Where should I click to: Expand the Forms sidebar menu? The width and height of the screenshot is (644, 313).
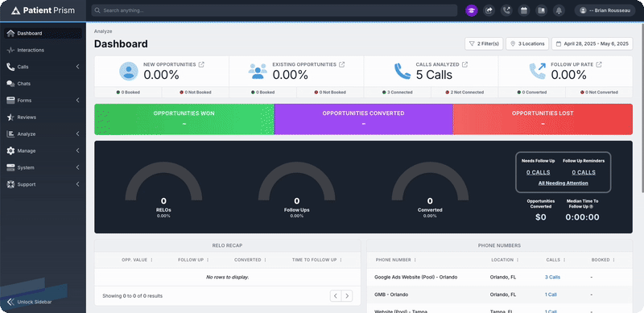[x=77, y=101]
